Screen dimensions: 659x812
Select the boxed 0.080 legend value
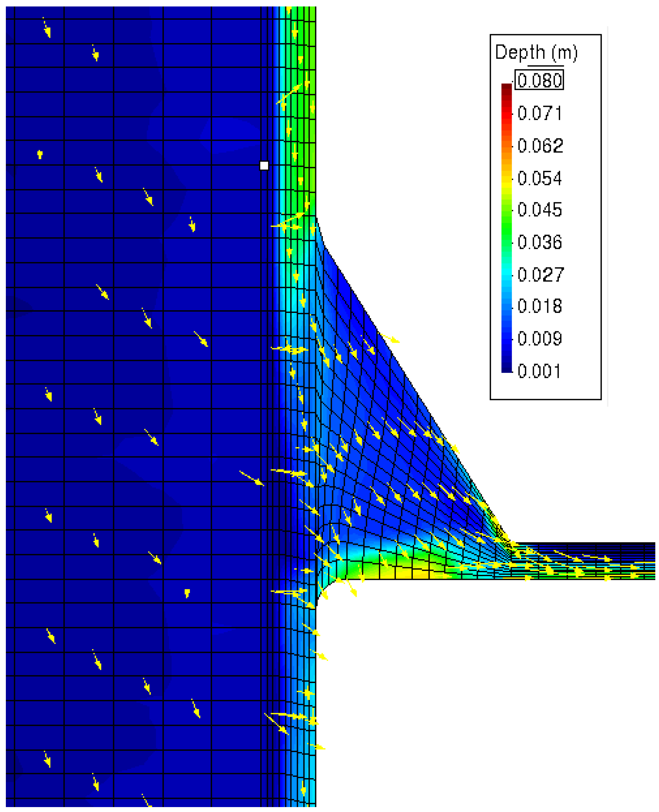coord(539,80)
